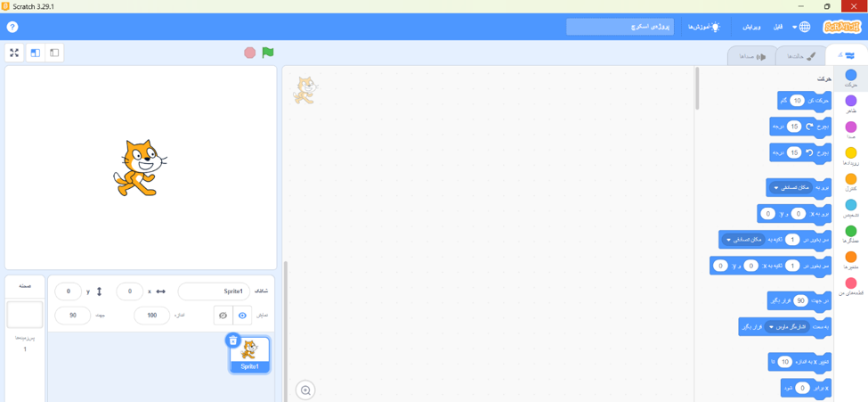The width and height of the screenshot is (868, 402).
Task: Delete Sprite1 using trash icon
Action: 233,340
